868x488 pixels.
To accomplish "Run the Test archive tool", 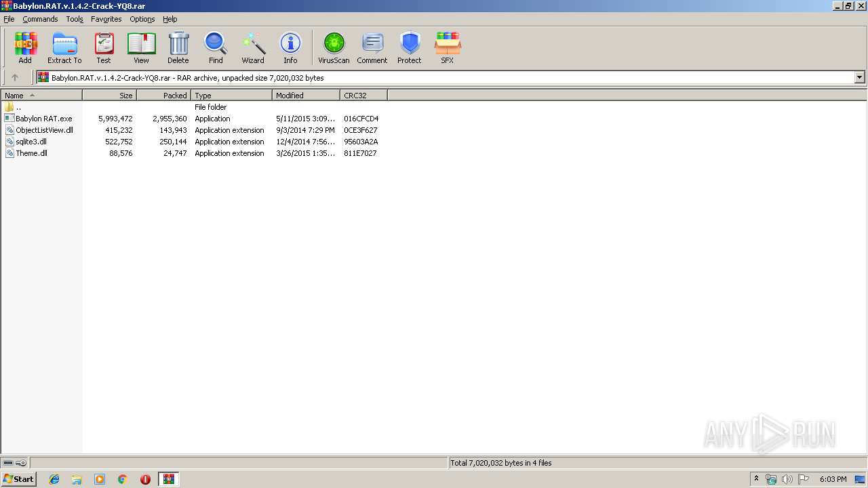I will [x=104, y=48].
